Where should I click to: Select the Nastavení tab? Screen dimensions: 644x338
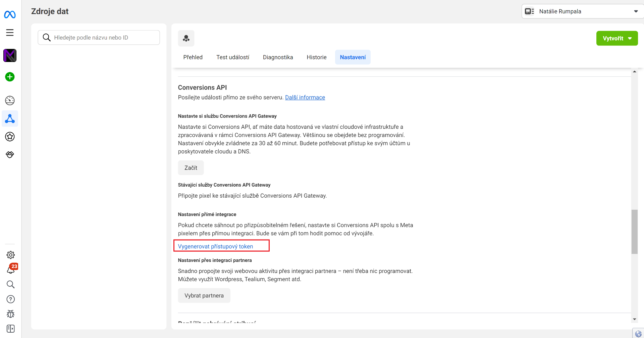click(353, 57)
